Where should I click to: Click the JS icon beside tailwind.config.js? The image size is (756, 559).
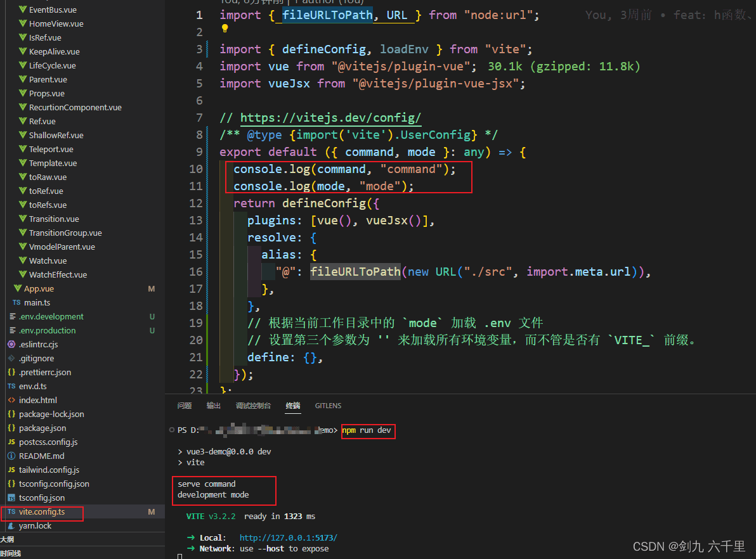(11, 470)
